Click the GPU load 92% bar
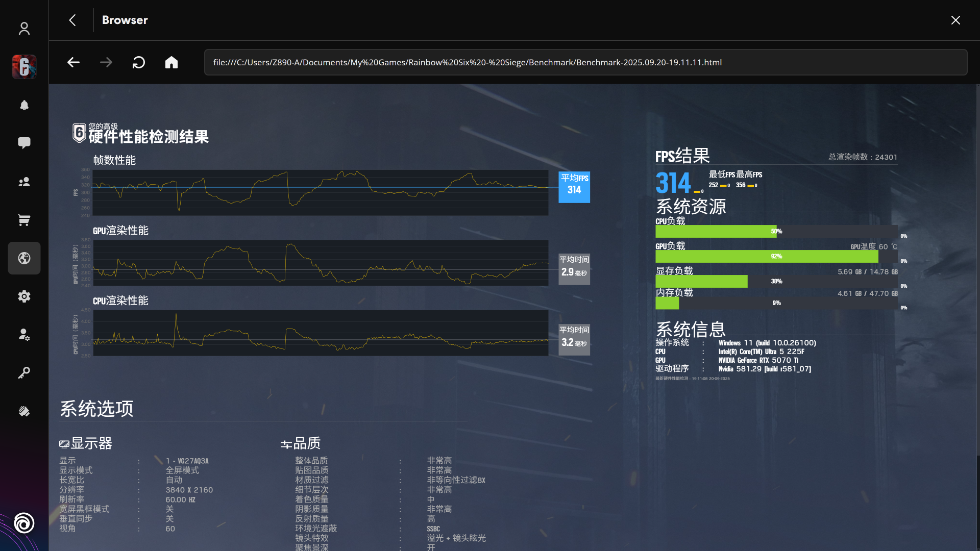Viewport: 980px width, 551px height. click(767, 256)
